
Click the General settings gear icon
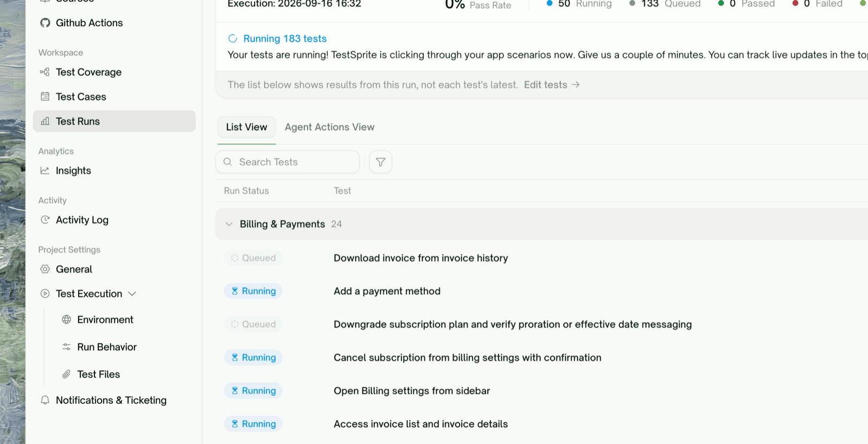[x=45, y=269]
